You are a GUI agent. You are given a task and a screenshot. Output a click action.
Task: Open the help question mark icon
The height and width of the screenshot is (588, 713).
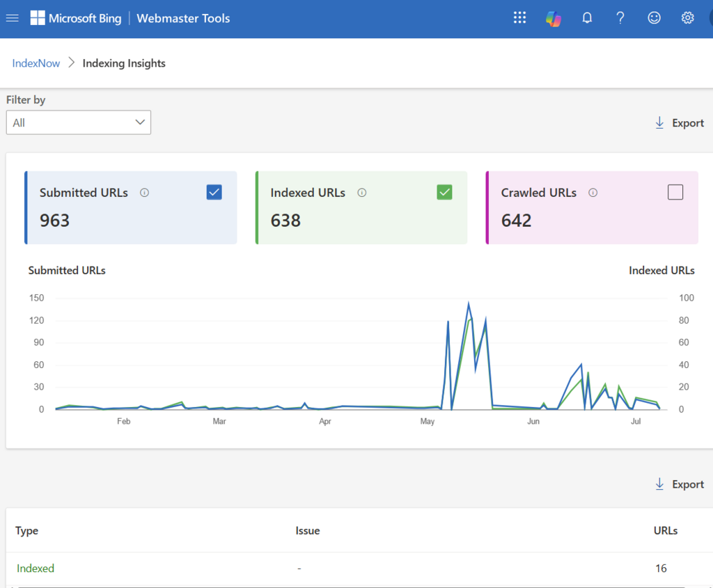click(620, 17)
